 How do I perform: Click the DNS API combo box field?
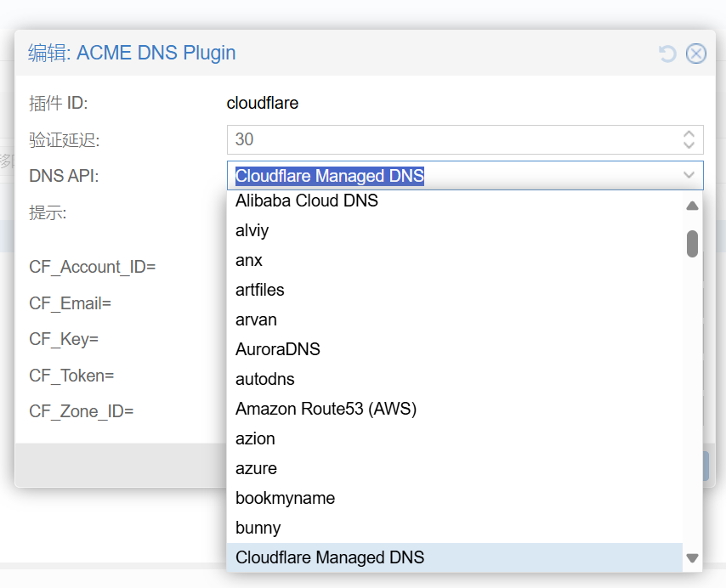(451, 176)
